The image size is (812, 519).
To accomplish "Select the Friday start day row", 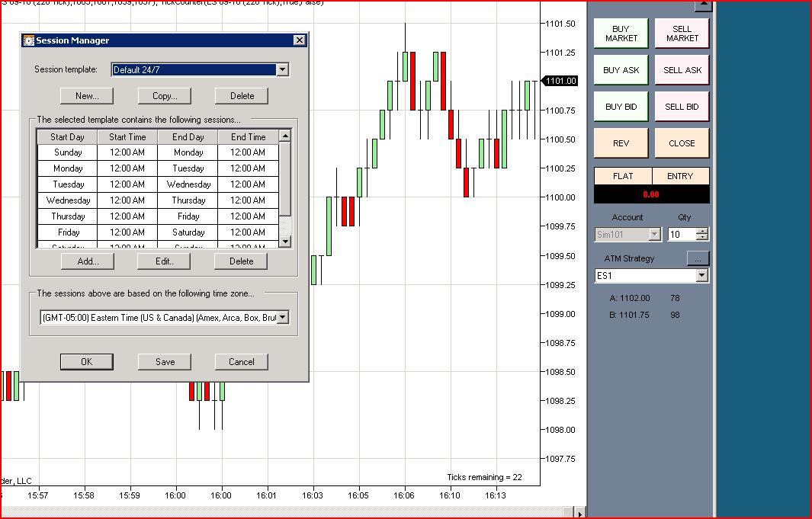I will (x=68, y=232).
